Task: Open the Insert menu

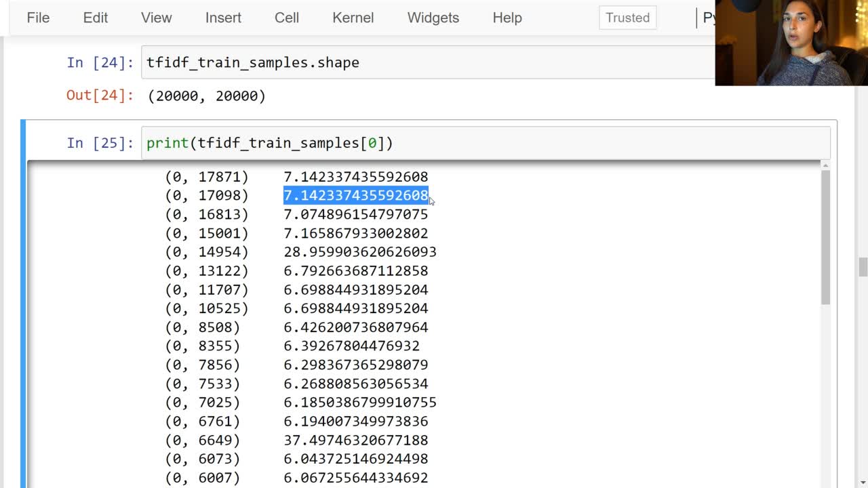Action: click(222, 18)
